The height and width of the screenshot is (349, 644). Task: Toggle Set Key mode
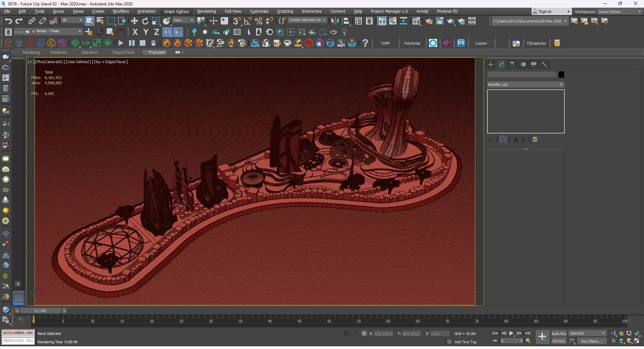tap(559, 341)
